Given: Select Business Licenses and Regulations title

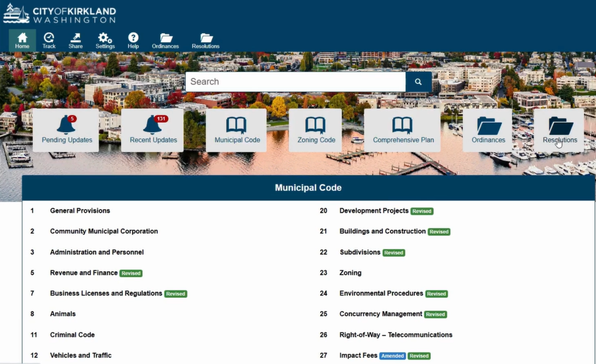Looking at the screenshot, I should [106, 293].
